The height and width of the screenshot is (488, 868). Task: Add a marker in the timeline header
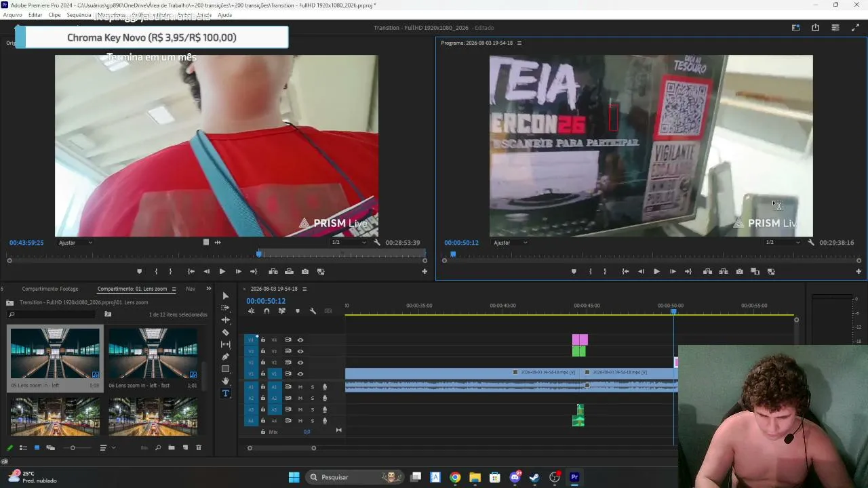(x=297, y=311)
